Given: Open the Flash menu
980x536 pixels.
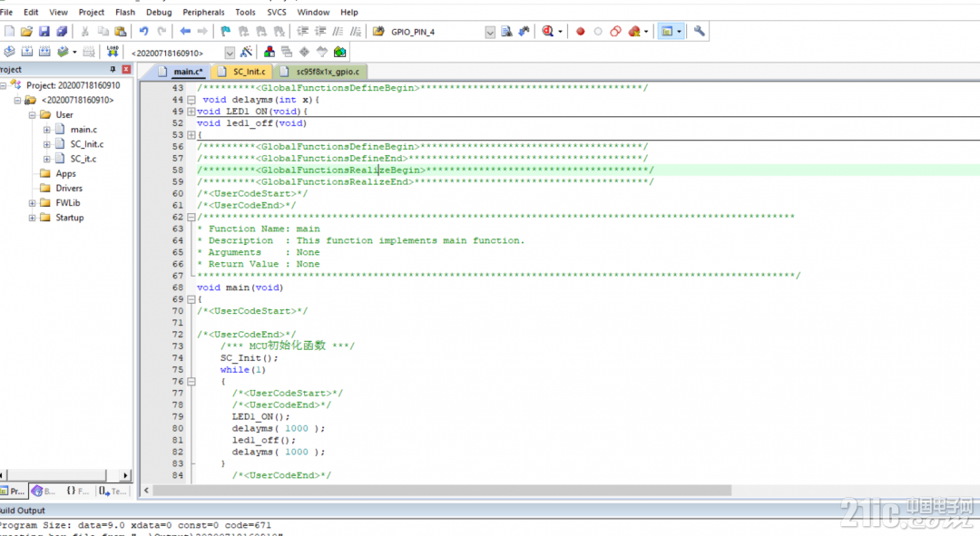Looking at the screenshot, I should click(125, 12).
